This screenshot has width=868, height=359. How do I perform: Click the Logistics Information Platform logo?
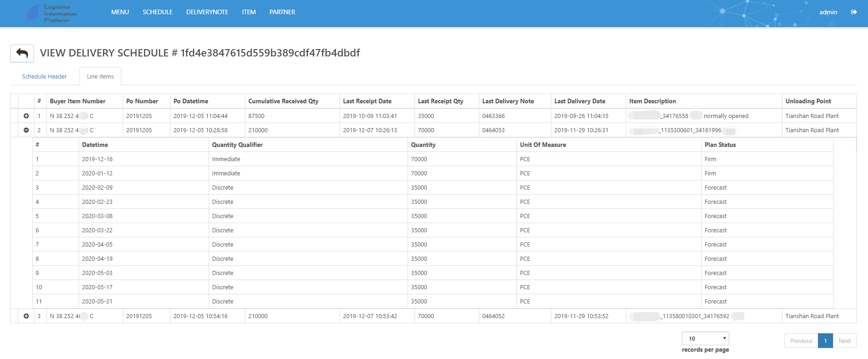[x=52, y=13]
